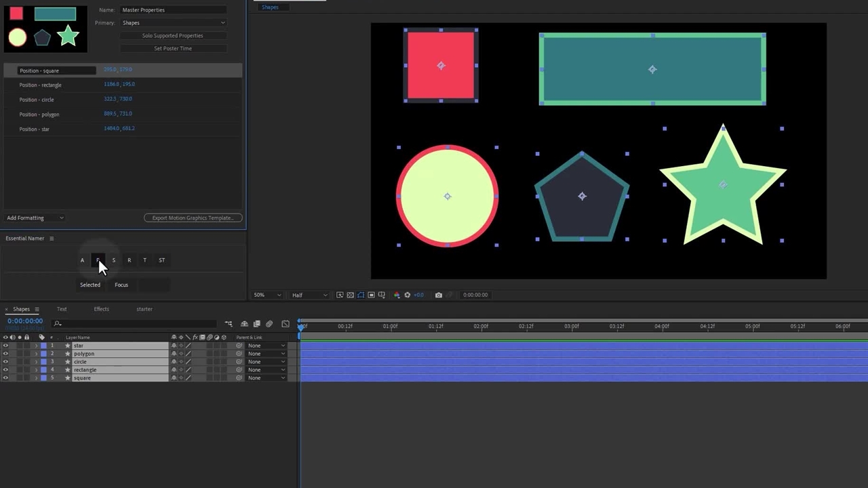Expand the polygon layer properties

pyautogui.click(x=36, y=354)
